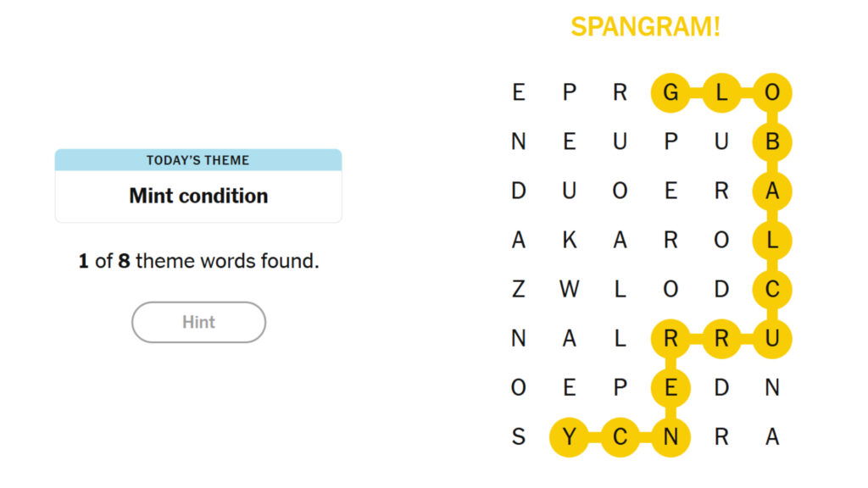
Task: Click the highlighted letter N in the bottom row
Action: click(670, 437)
